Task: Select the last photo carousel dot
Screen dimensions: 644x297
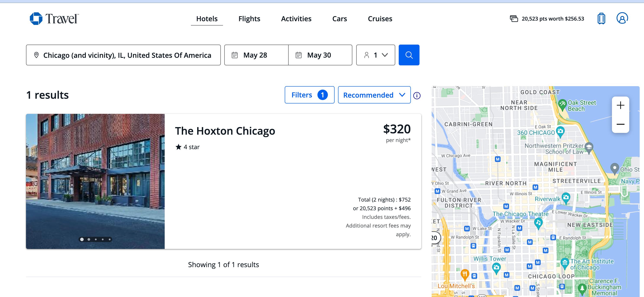Action: 109,239
